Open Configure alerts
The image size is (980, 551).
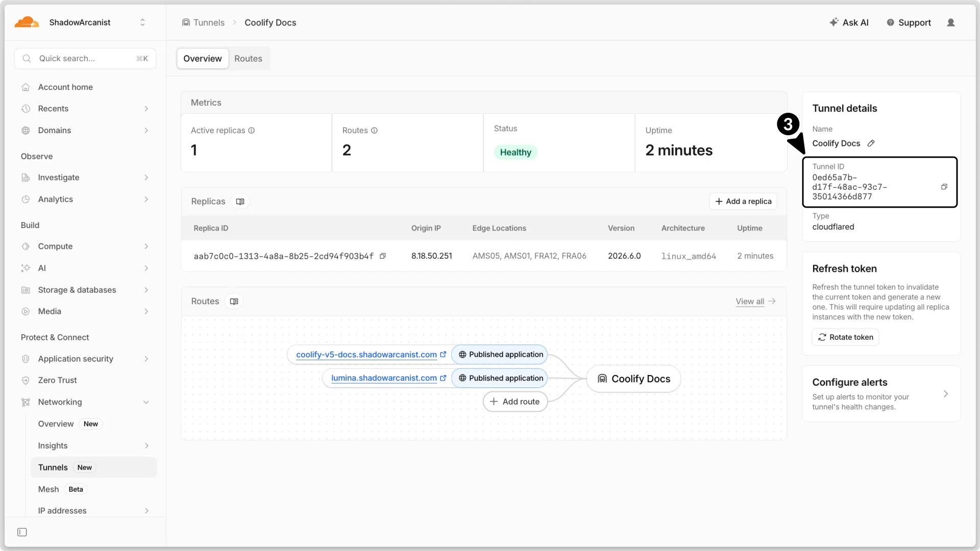tap(881, 394)
